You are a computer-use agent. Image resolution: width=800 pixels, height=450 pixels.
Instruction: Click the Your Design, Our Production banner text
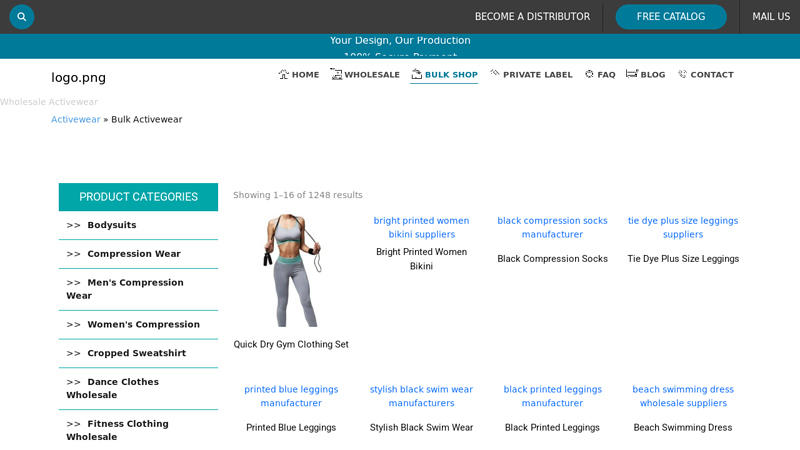click(400, 40)
